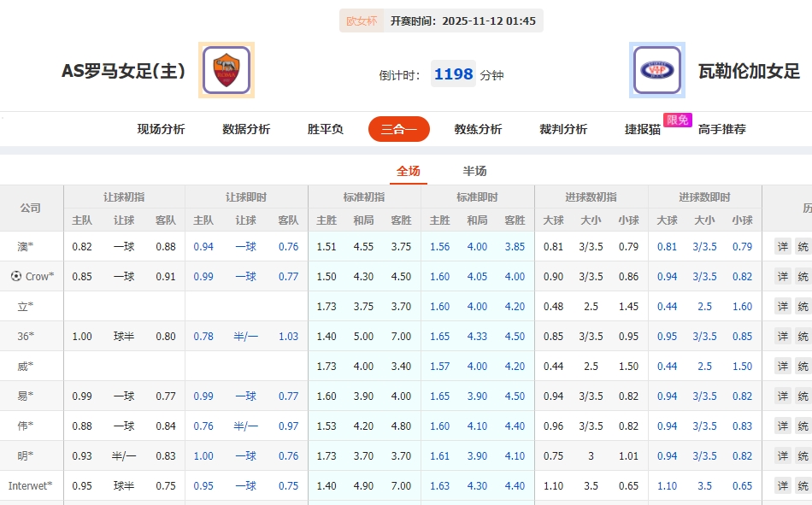The image size is (812, 505).
Task: Open the 欧女杯 league link
Action: (x=360, y=20)
